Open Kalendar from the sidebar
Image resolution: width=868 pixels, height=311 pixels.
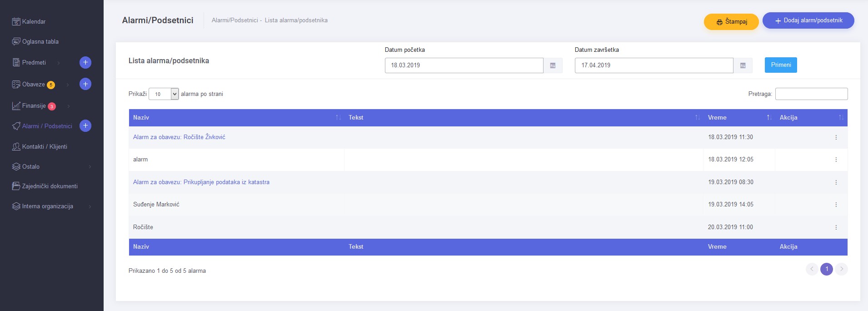[x=34, y=22]
